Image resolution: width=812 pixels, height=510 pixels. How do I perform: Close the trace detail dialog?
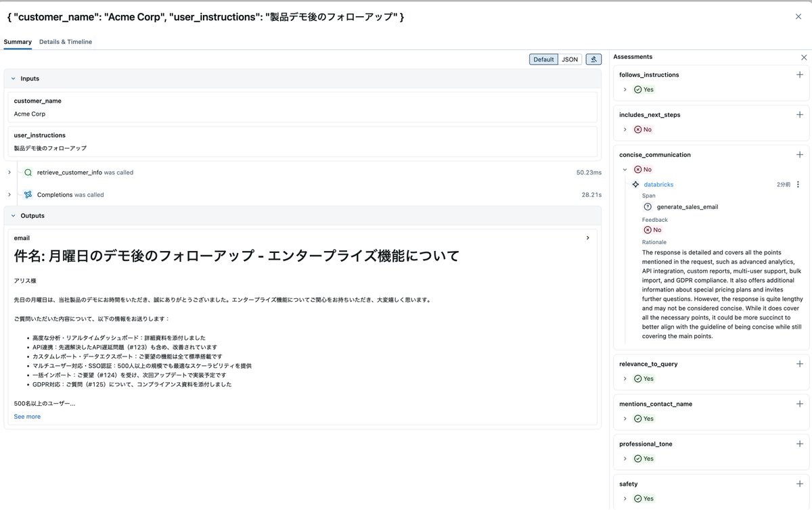[798, 16]
